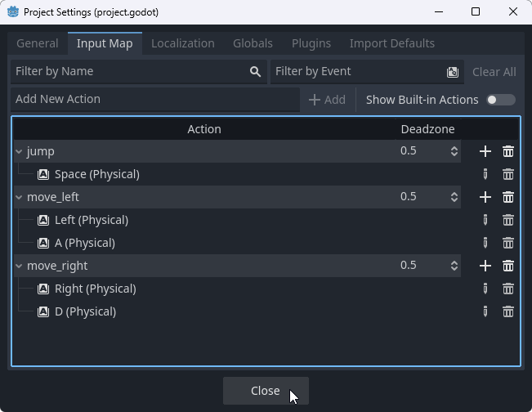Switch to the Localization tab
Viewport: 532px width, 412px height.
[x=182, y=43]
